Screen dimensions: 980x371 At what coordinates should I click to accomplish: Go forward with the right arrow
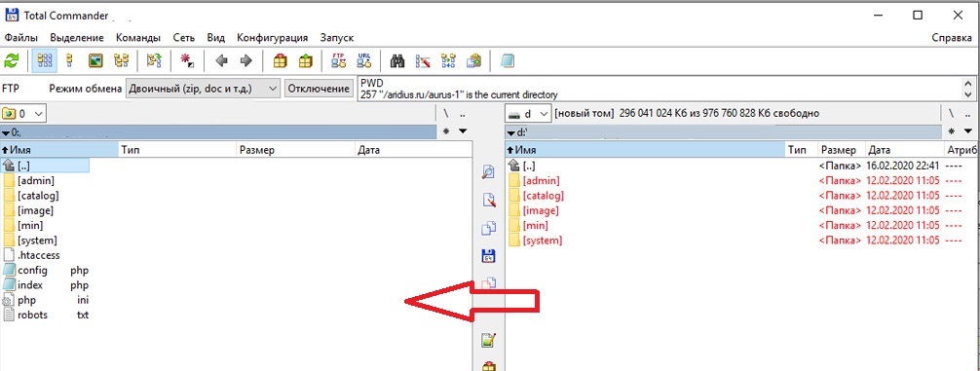[x=245, y=60]
